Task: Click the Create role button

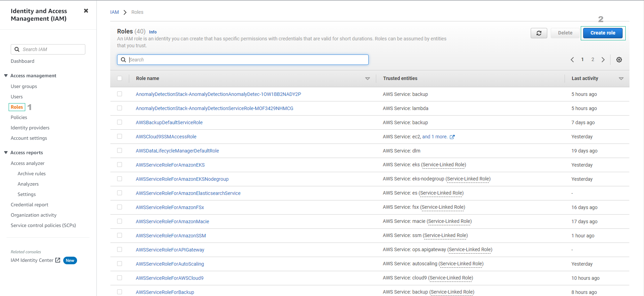Action: (x=603, y=33)
